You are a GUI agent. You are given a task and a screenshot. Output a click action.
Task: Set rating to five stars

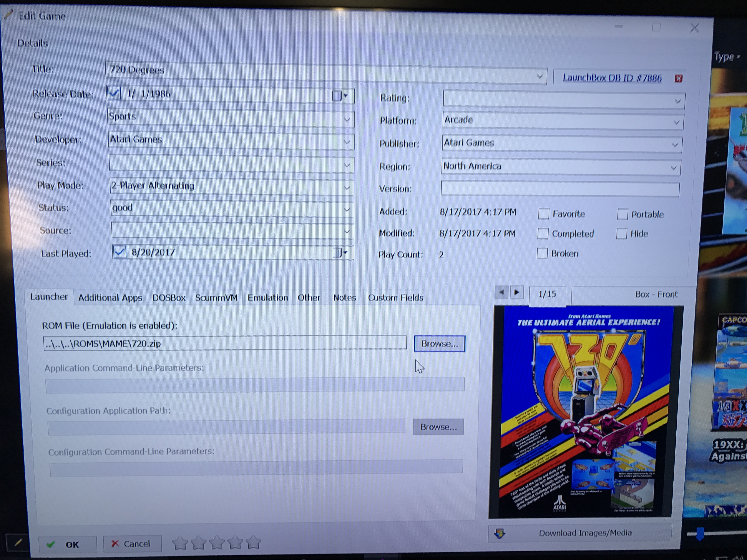click(x=254, y=542)
